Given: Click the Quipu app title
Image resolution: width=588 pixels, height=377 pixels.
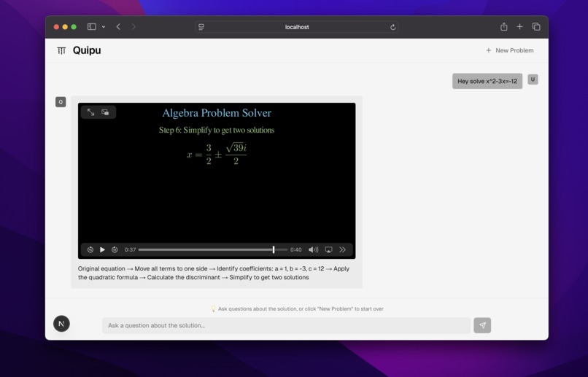Looking at the screenshot, I should (x=87, y=50).
